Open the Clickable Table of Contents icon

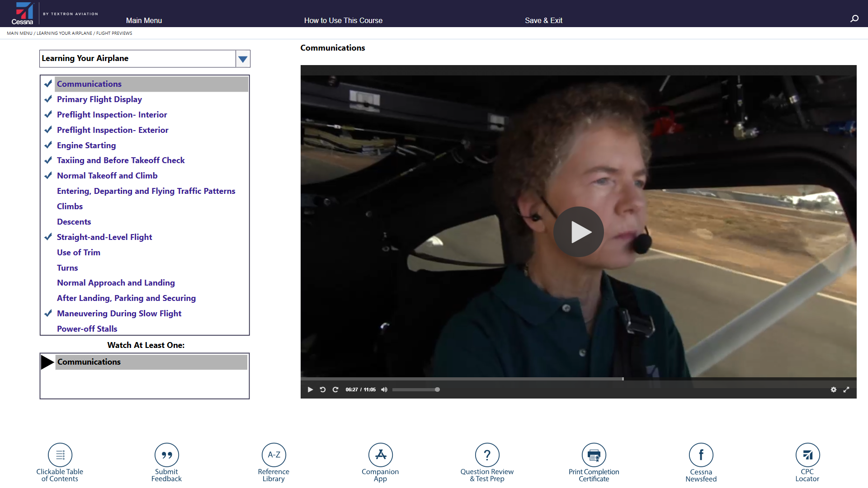60,455
